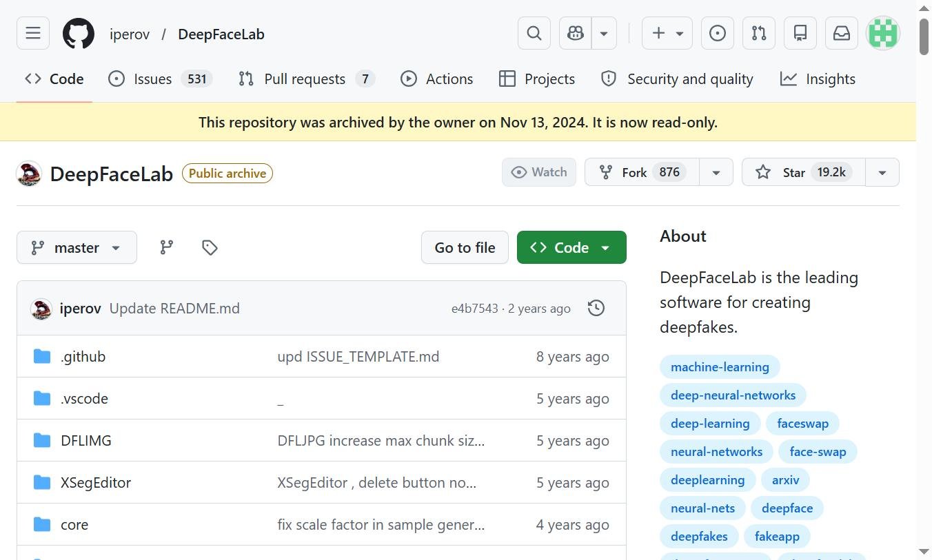
Task: Open the Projects tab
Action: (x=537, y=79)
